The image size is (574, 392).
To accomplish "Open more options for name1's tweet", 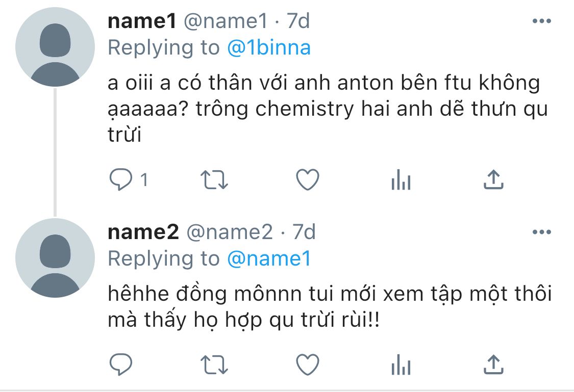I will click(x=541, y=21).
